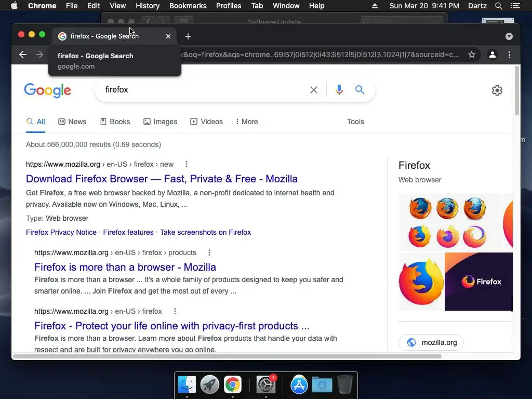Open Chrome three-dot customize menu

[x=509, y=55]
